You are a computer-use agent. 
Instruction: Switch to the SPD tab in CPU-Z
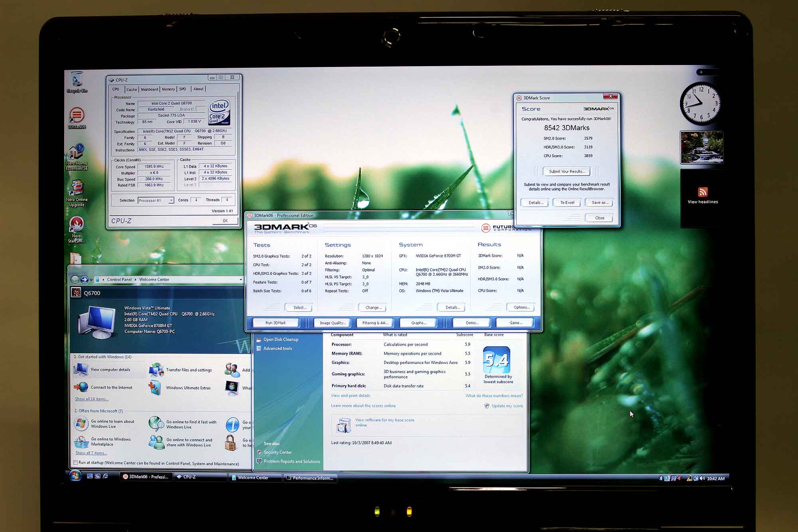[183, 89]
